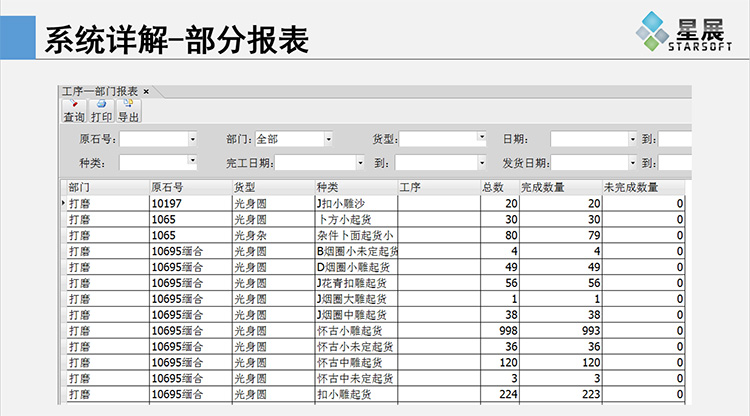Open the 完工日期 start date dropdown
Image resolution: width=750 pixels, height=416 pixels.
tap(360, 162)
